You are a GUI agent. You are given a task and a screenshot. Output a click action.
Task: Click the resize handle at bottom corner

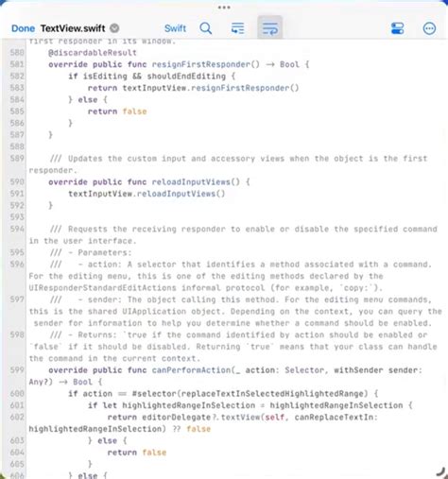pyautogui.click(x=440, y=472)
